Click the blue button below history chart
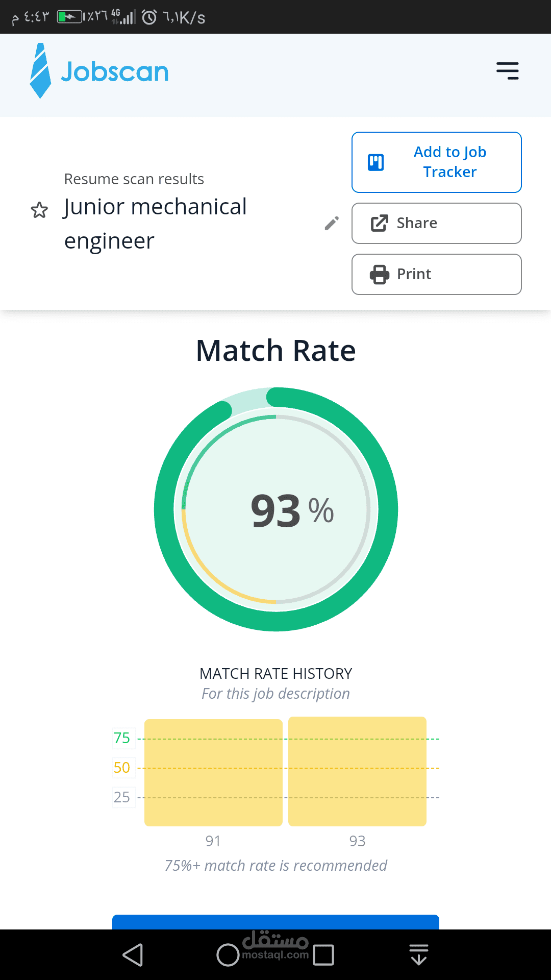 coord(275,922)
